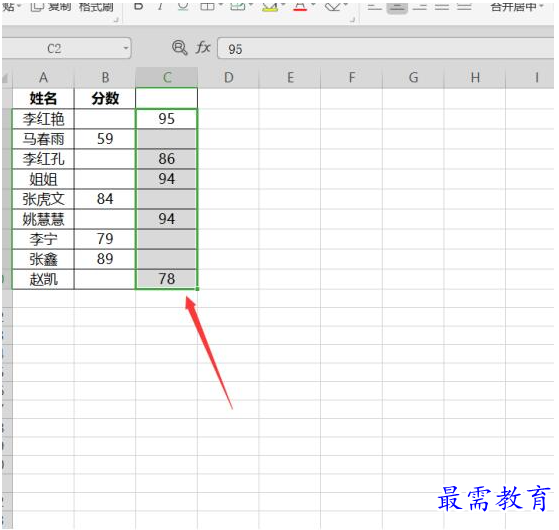
Task: Open the borders dropdown arrow
Action: [x=220, y=5]
